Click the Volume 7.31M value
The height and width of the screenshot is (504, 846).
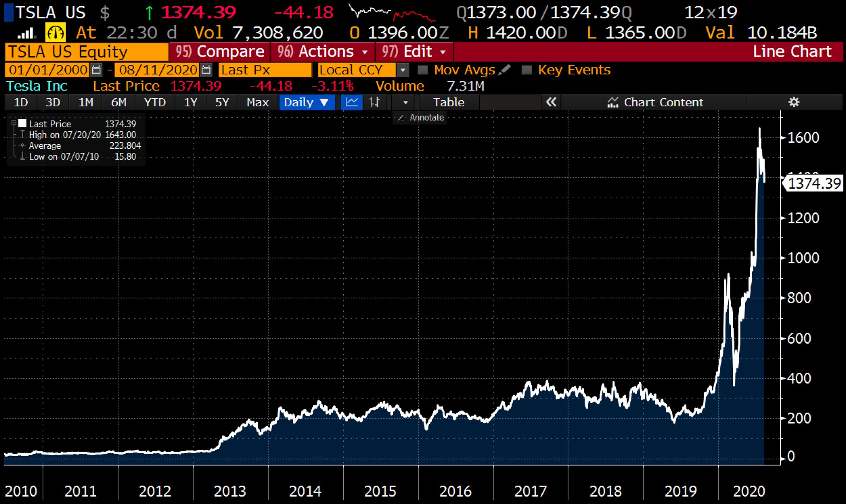(430, 86)
